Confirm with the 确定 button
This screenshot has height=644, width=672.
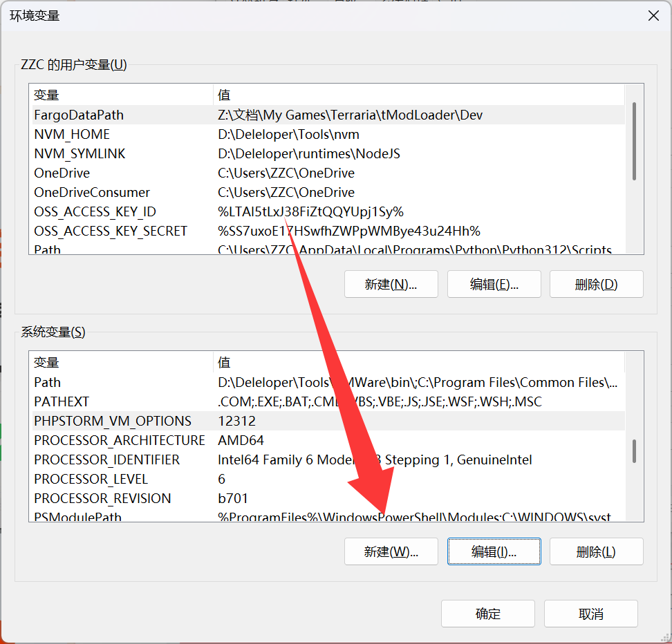[487, 614]
